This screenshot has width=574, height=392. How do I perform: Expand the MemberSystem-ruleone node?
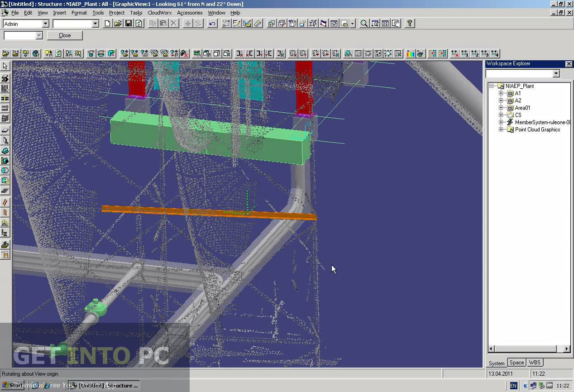click(x=501, y=122)
